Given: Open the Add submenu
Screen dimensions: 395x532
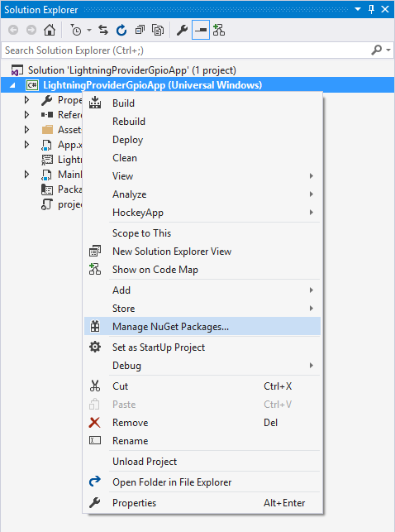Looking at the screenshot, I should coord(202,290).
